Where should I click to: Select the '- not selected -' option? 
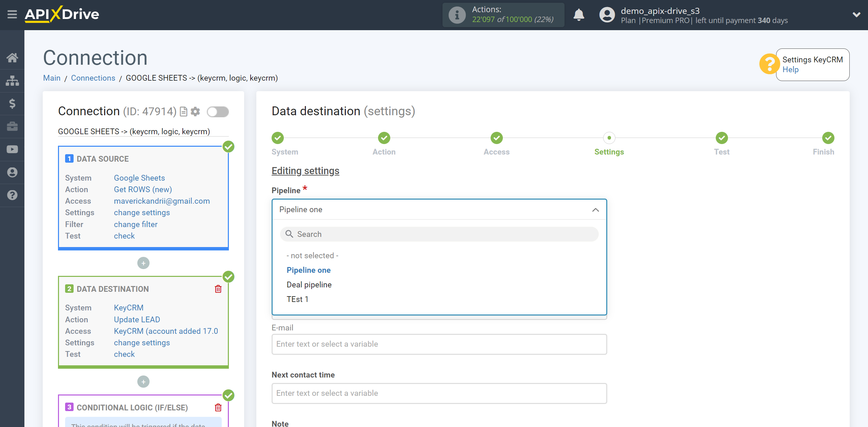point(312,256)
